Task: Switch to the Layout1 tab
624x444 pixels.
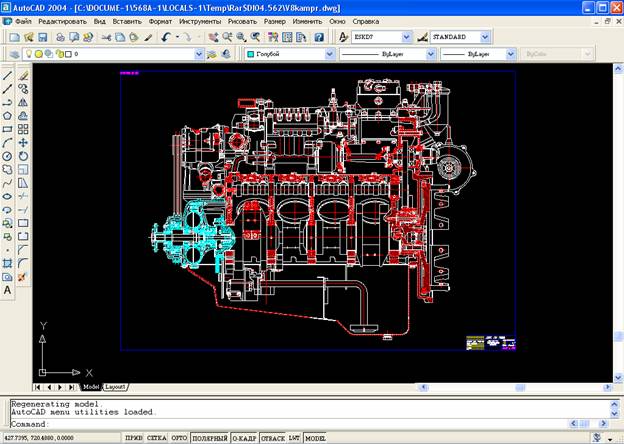Action: pyautogui.click(x=115, y=387)
